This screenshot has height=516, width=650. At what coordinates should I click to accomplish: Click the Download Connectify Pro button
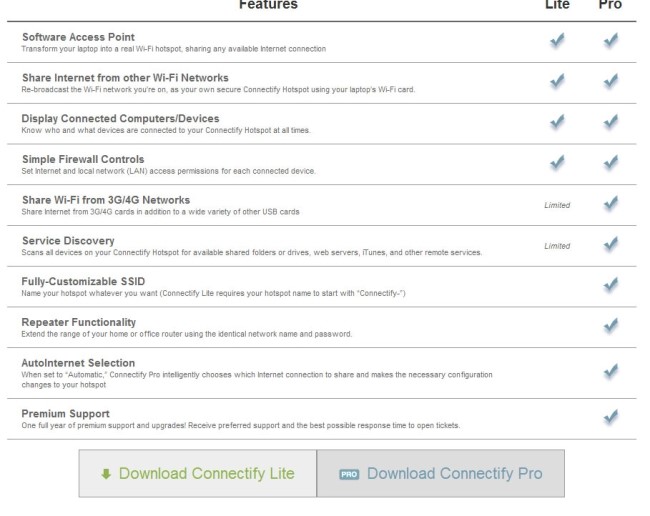440,473
